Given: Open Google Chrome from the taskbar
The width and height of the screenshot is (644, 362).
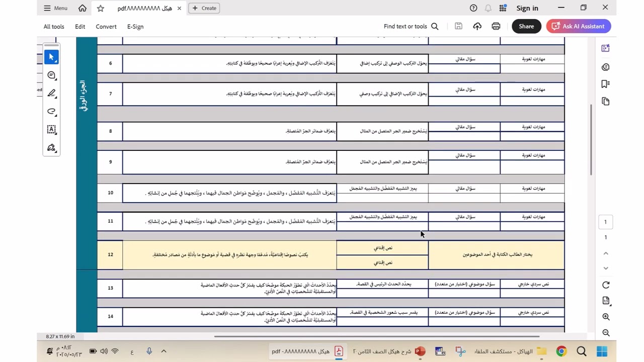Looking at the screenshot, I should click(561, 351).
